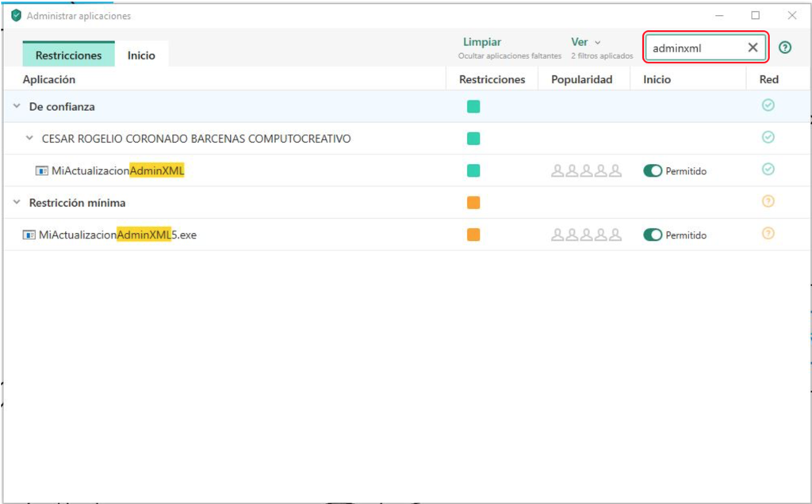Click the orange Restricciones square for Restricción mínima
Image resolution: width=812 pixels, height=504 pixels.
coord(473,202)
